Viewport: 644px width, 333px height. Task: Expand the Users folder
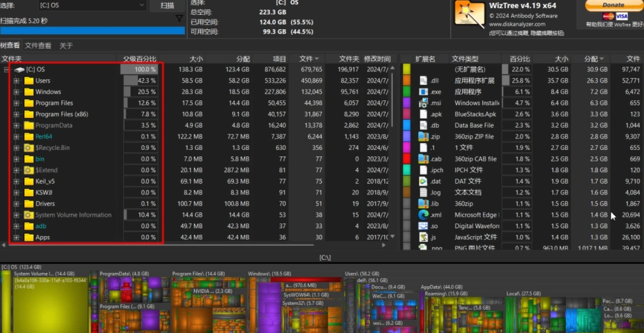point(17,81)
